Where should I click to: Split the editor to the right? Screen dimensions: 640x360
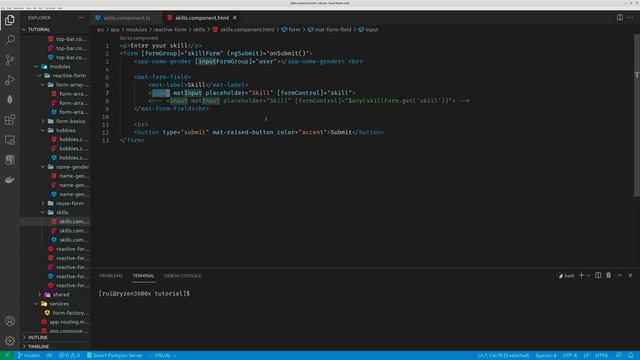(620, 18)
